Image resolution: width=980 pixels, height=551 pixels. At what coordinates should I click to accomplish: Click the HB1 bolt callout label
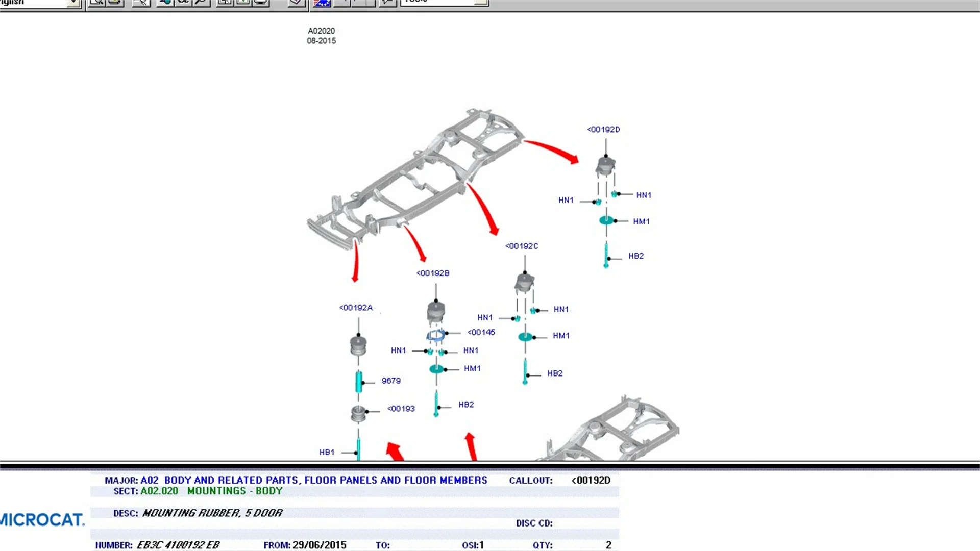(x=327, y=452)
